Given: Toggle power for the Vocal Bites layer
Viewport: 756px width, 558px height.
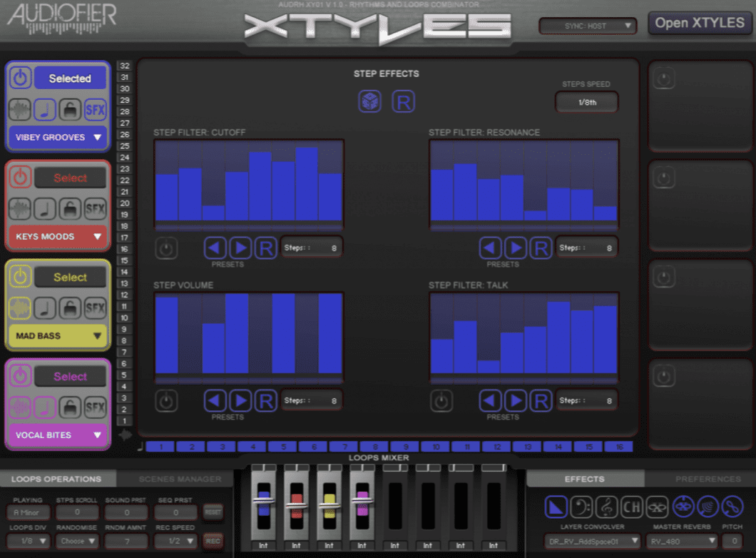Looking at the screenshot, I should pyautogui.click(x=20, y=376).
